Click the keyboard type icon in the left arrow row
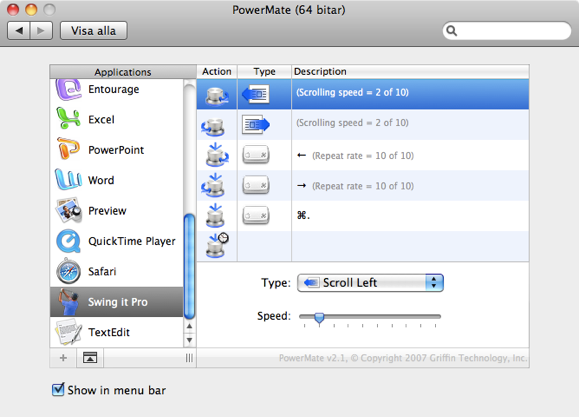Viewport: 579px width, 417px height. coord(256,154)
